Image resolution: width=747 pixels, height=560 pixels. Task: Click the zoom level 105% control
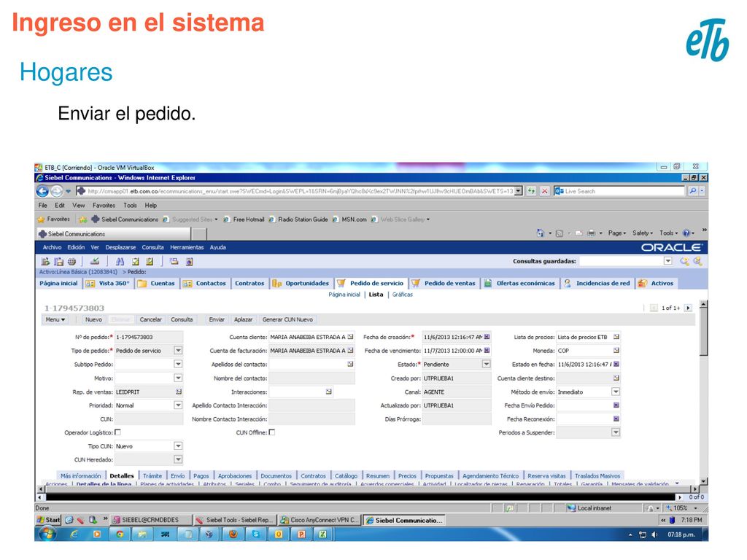pos(683,508)
